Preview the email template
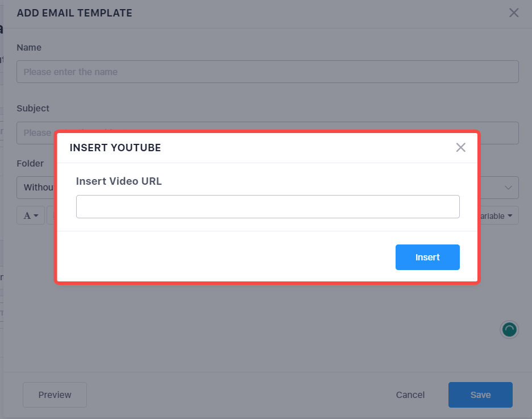This screenshot has width=532, height=419. [x=55, y=395]
